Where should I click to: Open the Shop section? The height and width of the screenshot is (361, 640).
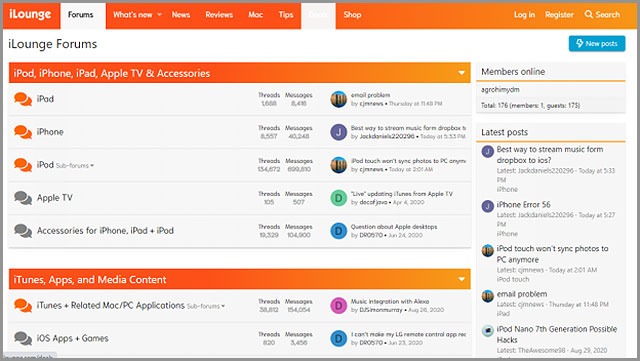[352, 15]
